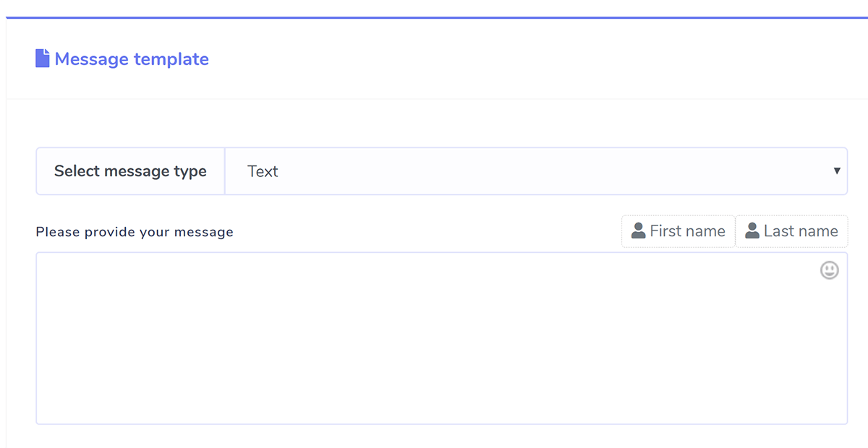Click inside the message text area

coord(441,338)
